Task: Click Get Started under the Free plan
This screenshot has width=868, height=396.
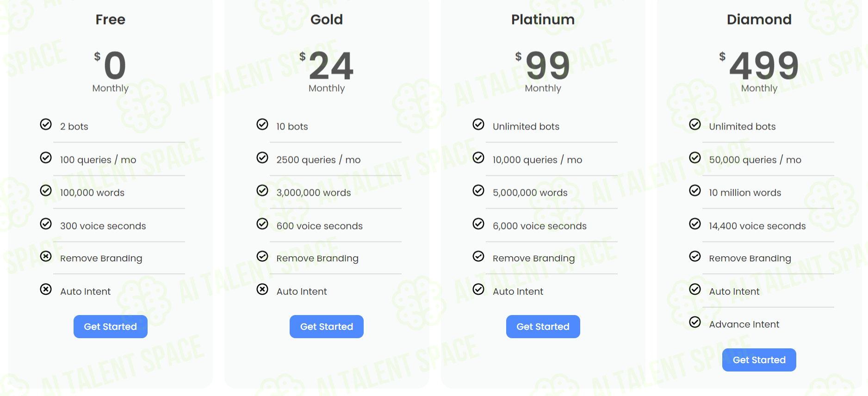Action: pos(110,327)
